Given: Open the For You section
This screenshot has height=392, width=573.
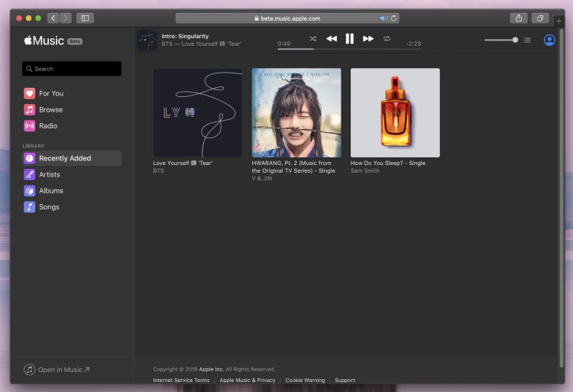Looking at the screenshot, I should (x=72, y=93).
